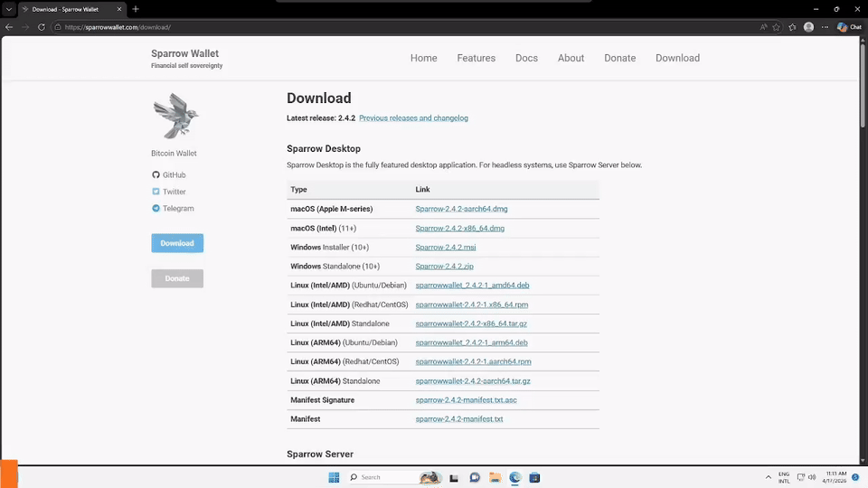Open the Docs navigation item
The width and height of the screenshot is (868, 488).
(526, 58)
